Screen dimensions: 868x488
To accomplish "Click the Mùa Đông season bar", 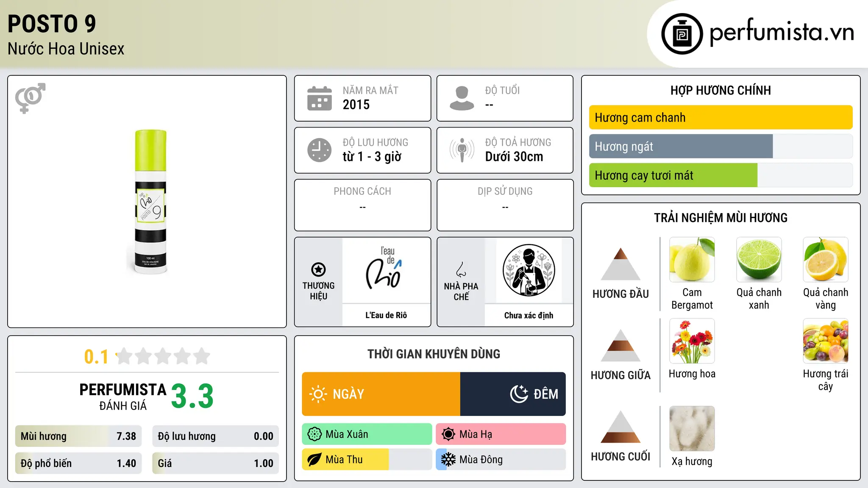I will point(501,460).
